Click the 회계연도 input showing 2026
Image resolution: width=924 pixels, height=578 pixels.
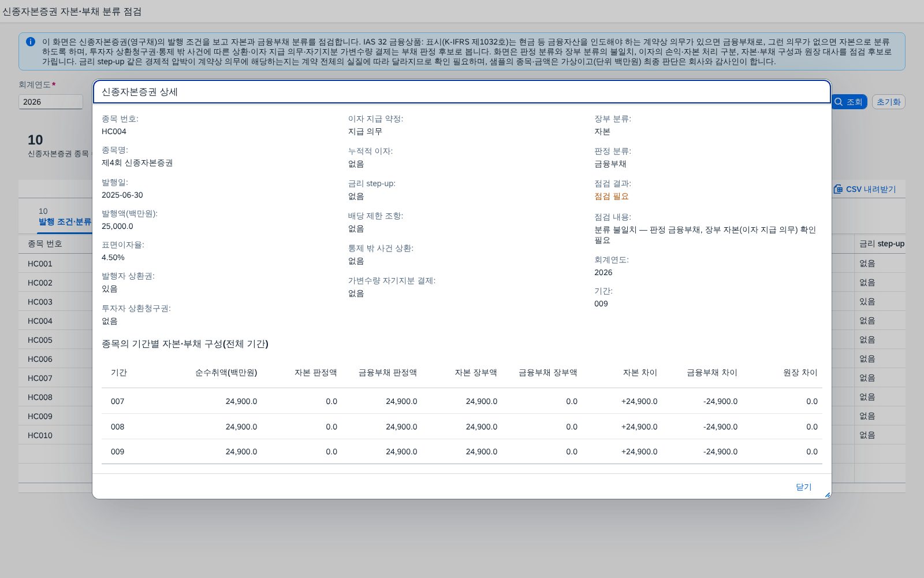click(x=51, y=102)
